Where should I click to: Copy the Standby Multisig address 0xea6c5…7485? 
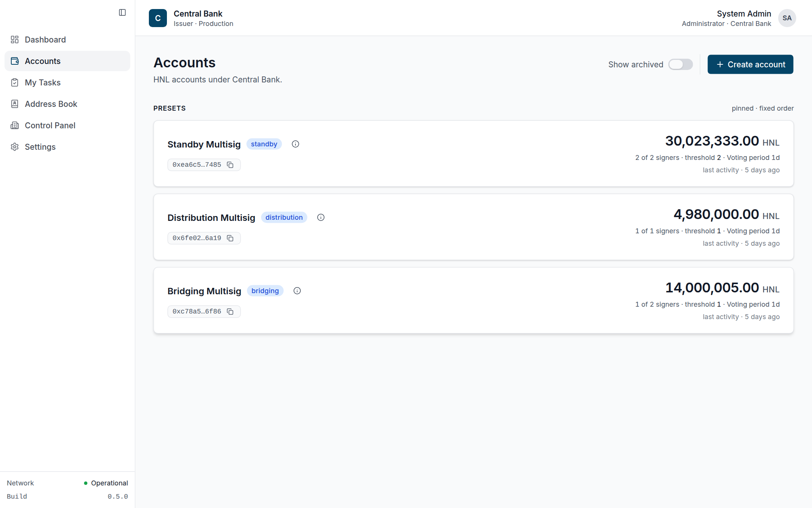[230, 165]
